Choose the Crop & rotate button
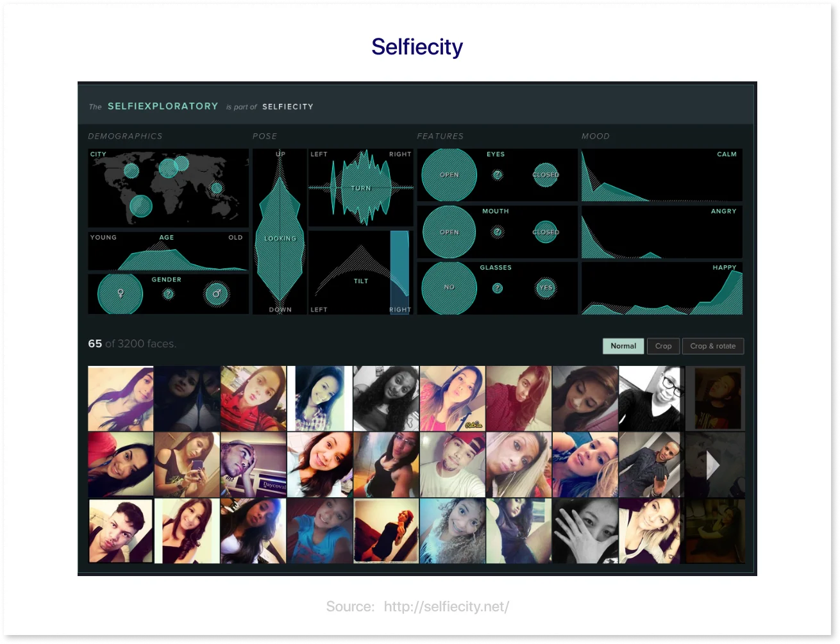Viewport: 840px width, 644px height. pos(713,346)
